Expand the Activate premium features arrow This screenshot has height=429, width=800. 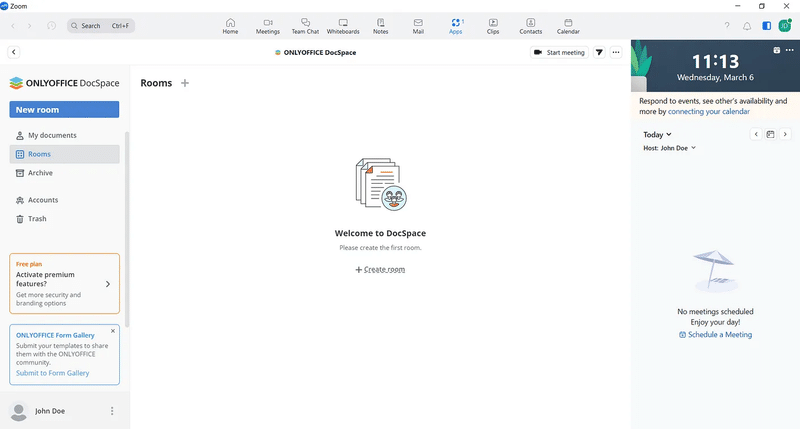pyautogui.click(x=108, y=284)
